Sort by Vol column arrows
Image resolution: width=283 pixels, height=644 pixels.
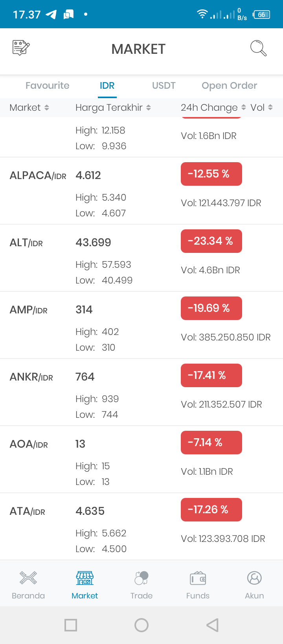(x=270, y=108)
